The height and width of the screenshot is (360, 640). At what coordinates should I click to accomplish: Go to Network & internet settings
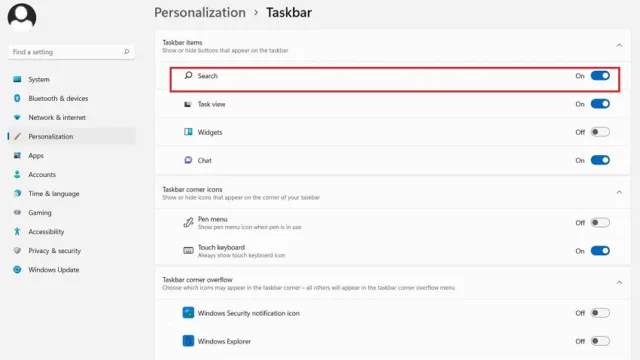(57, 118)
